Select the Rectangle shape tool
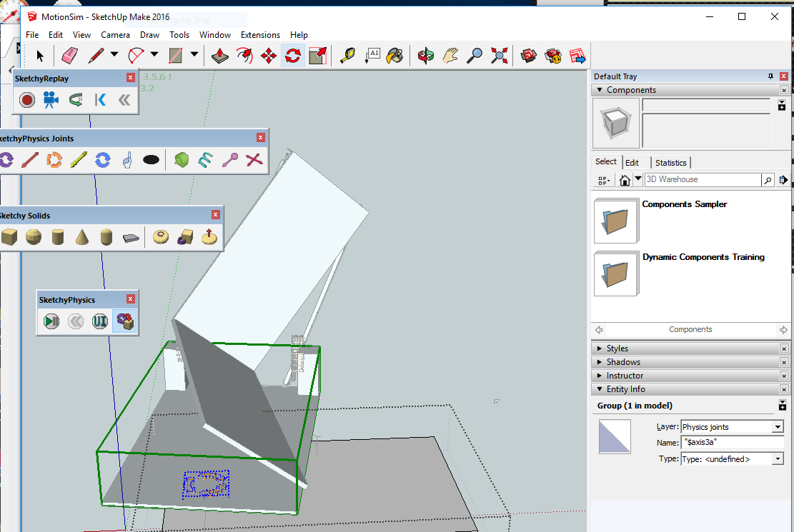 click(x=176, y=56)
